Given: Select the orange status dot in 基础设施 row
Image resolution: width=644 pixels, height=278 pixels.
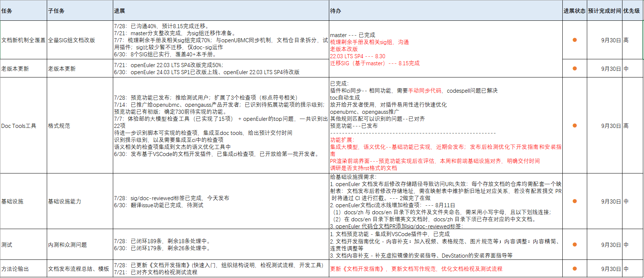Looking at the screenshot, I should coord(575,201).
